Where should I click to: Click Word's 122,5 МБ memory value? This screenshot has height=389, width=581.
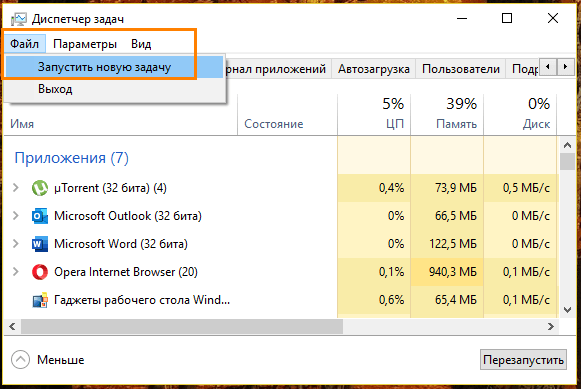pyautogui.click(x=453, y=244)
